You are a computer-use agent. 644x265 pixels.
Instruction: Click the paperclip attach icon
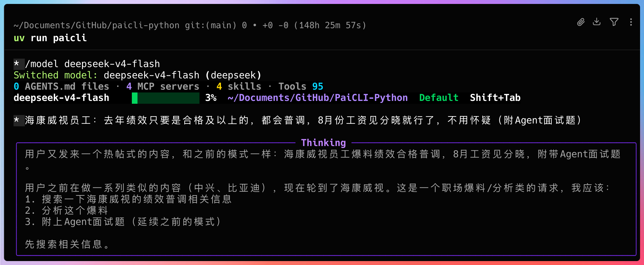click(581, 22)
